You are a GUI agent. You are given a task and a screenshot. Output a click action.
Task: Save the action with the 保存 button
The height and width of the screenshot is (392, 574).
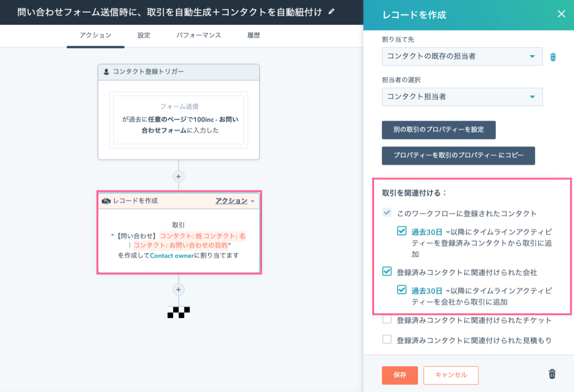(x=399, y=375)
